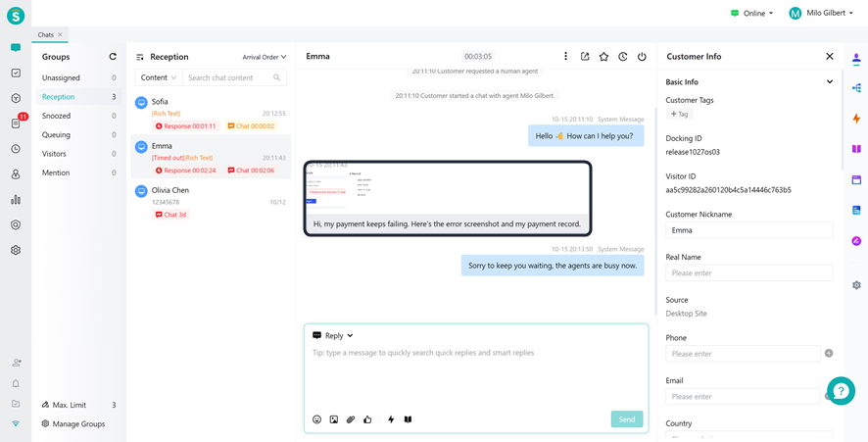
Task: Insert an emoji in reply
Action: pos(316,419)
